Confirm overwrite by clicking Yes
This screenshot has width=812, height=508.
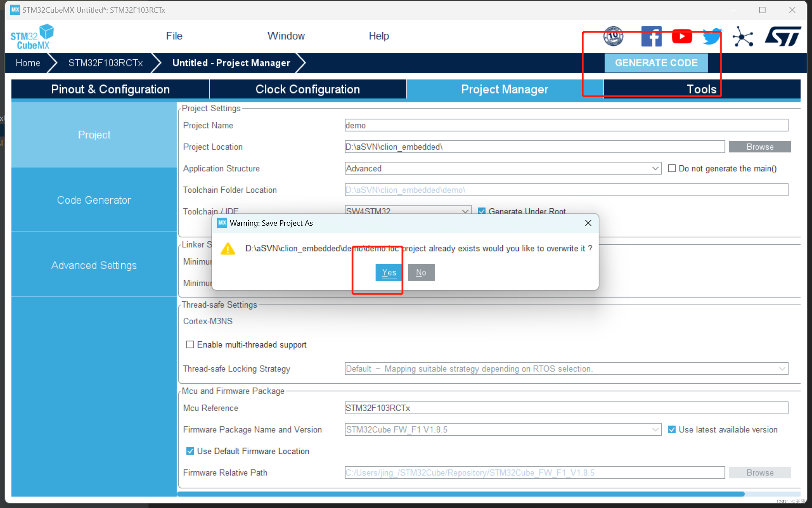[388, 273]
